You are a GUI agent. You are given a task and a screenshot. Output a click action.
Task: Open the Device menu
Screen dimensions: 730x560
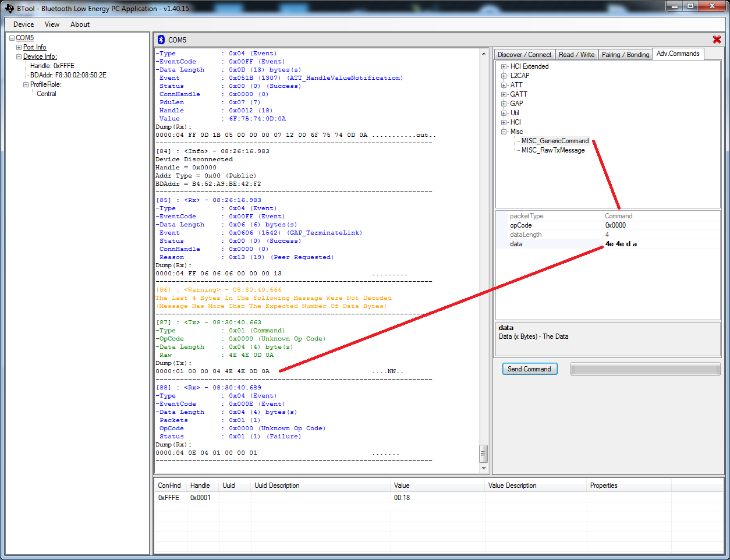(x=23, y=24)
